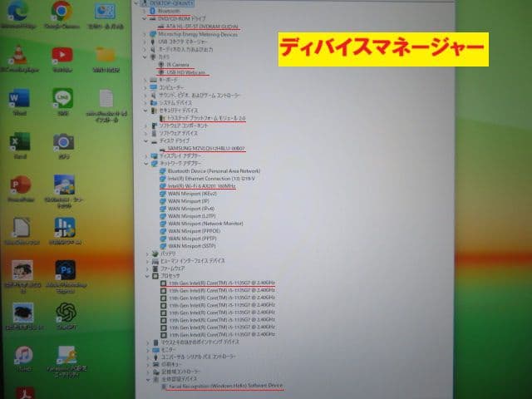Image resolution: width=532 pixels, height=399 pixels.
Task: Select the オーディオの入力および出力 row
Action: tap(181, 50)
